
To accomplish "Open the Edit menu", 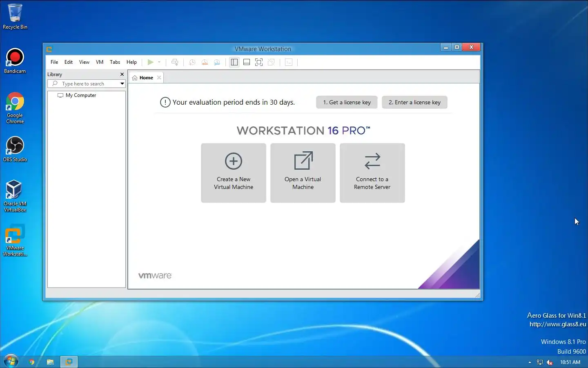I will (x=69, y=62).
